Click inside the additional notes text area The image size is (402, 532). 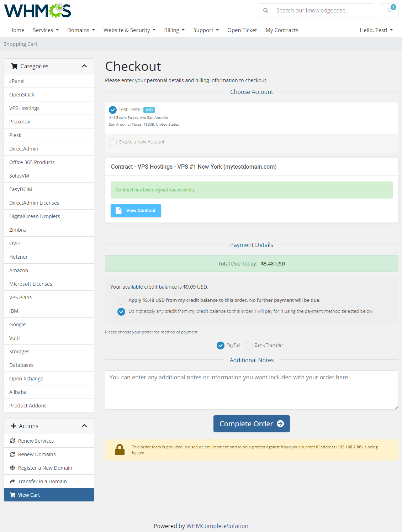pyautogui.click(x=252, y=390)
